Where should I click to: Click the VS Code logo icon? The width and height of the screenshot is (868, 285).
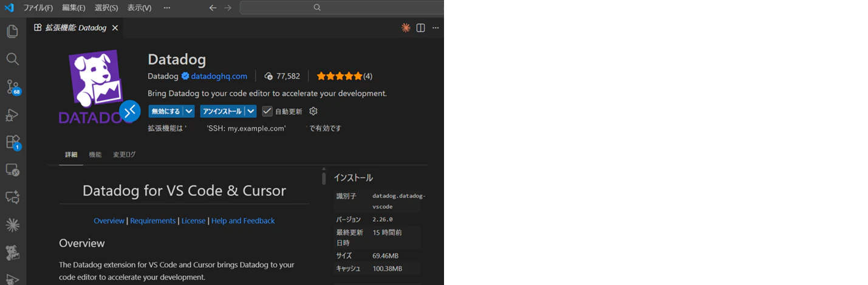point(9,7)
